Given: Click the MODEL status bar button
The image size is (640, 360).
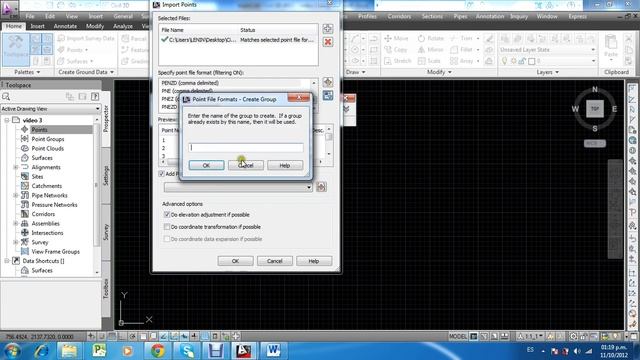Looking at the screenshot, I should 458,336.
